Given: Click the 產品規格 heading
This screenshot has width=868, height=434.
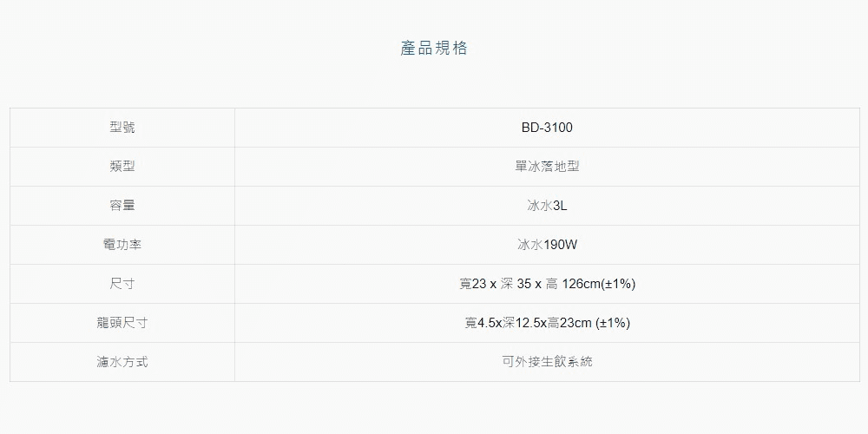Looking at the screenshot, I should [x=434, y=48].
